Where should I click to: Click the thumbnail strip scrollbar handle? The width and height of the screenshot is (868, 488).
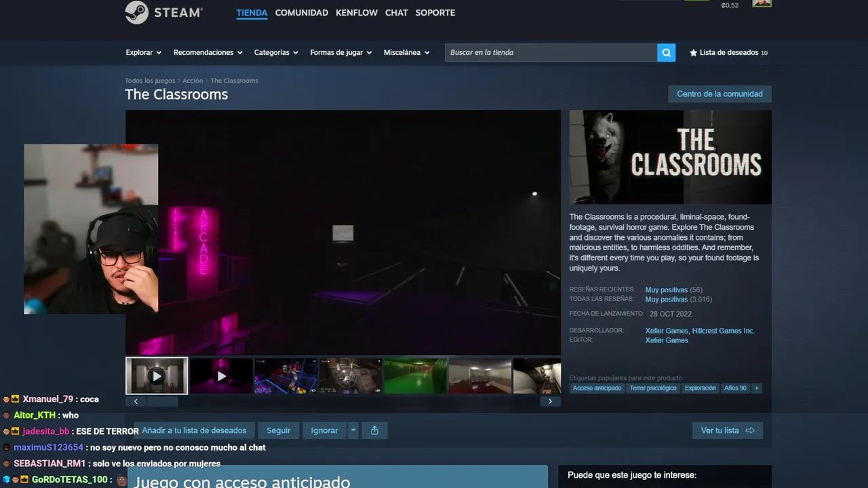(x=163, y=401)
